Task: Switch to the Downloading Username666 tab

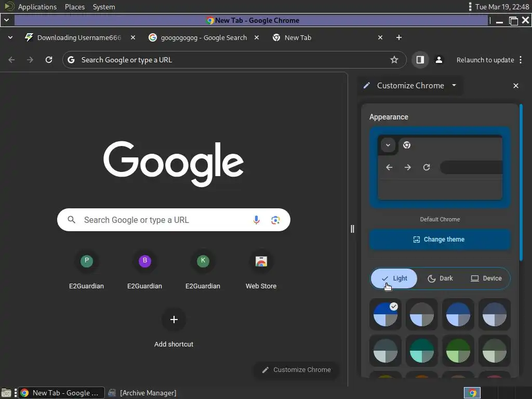Action: click(79, 37)
